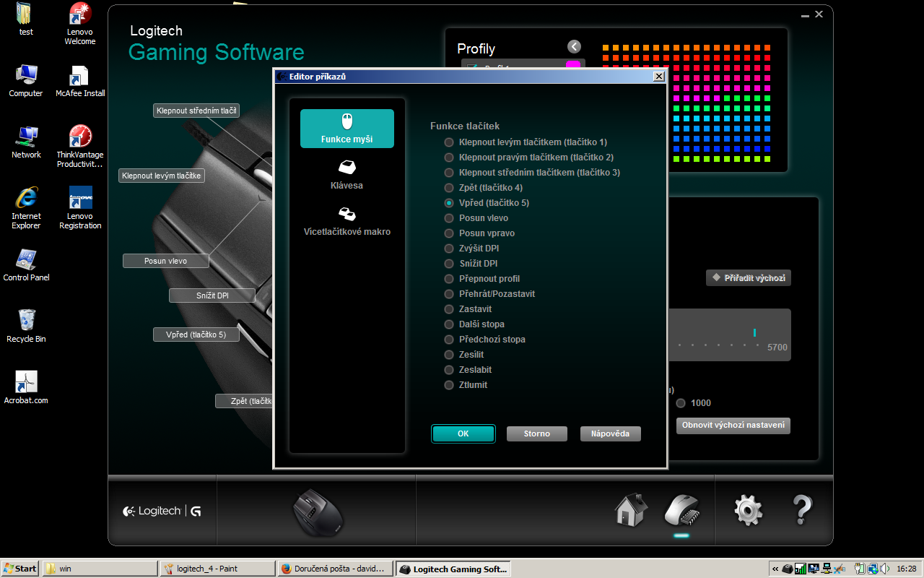Click the Přiřadit výchozí button
Image resolution: width=924 pixels, height=578 pixels.
click(x=749, y=277)
